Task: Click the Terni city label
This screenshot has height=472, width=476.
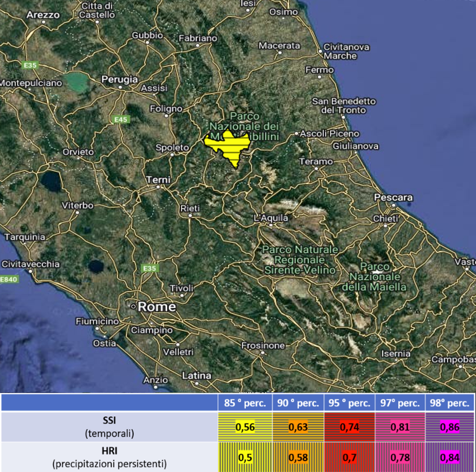Action: 158,180
